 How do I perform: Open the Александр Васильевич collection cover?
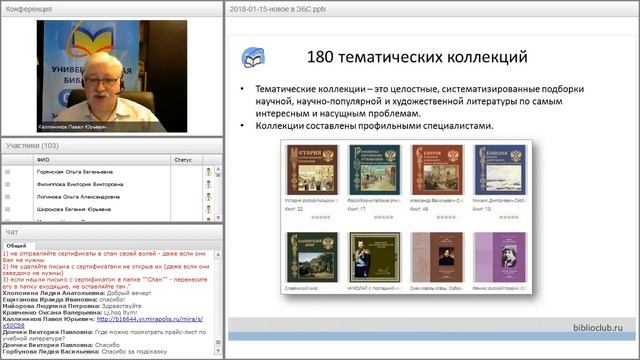pyautogui.click(x=438, y=170)
